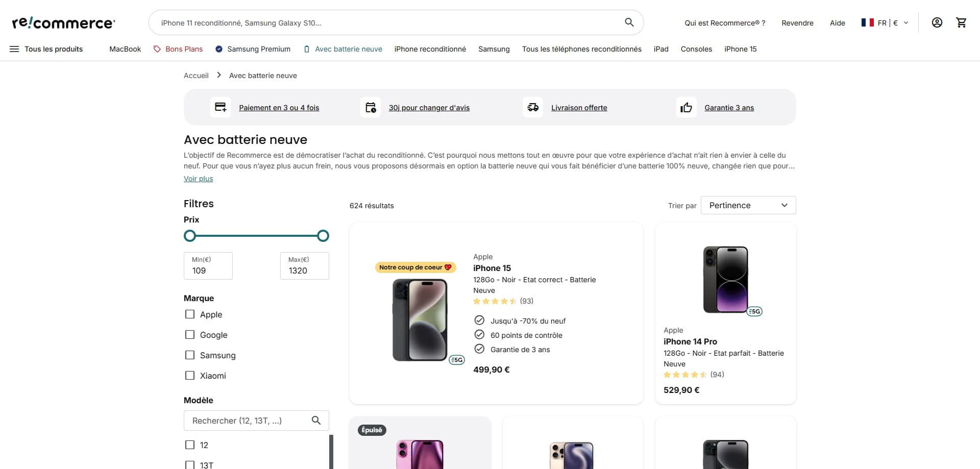The image size is (980, 469).
Task: Open Qui est Recommerce® ? page
Action: point(725,23)
